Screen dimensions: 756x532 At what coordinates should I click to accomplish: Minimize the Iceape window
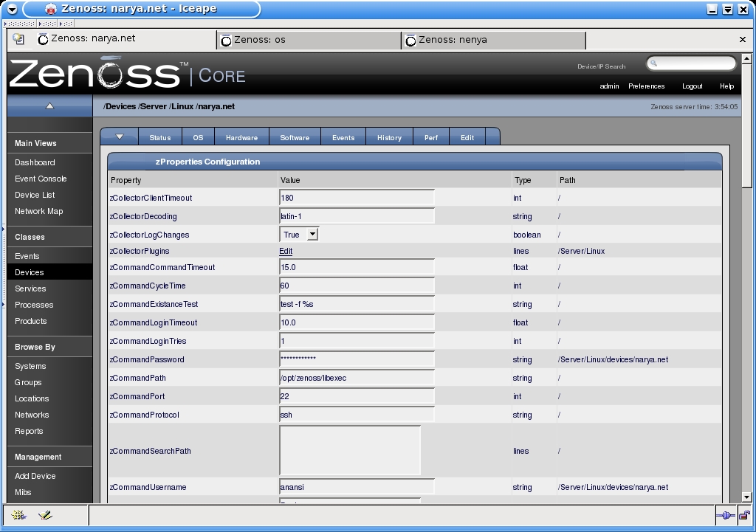click(x=712, y=9)
